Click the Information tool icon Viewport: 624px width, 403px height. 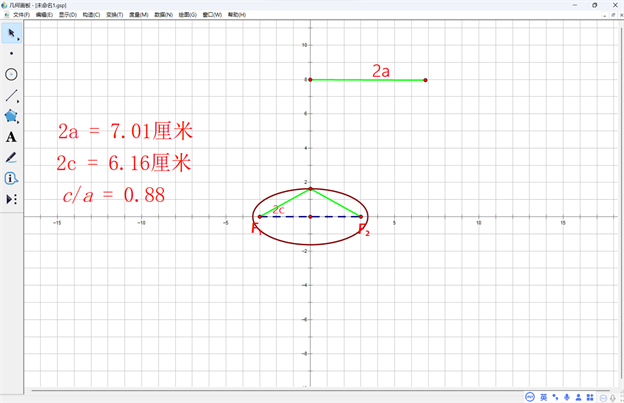pyautogui.click(x=11, y=178)
